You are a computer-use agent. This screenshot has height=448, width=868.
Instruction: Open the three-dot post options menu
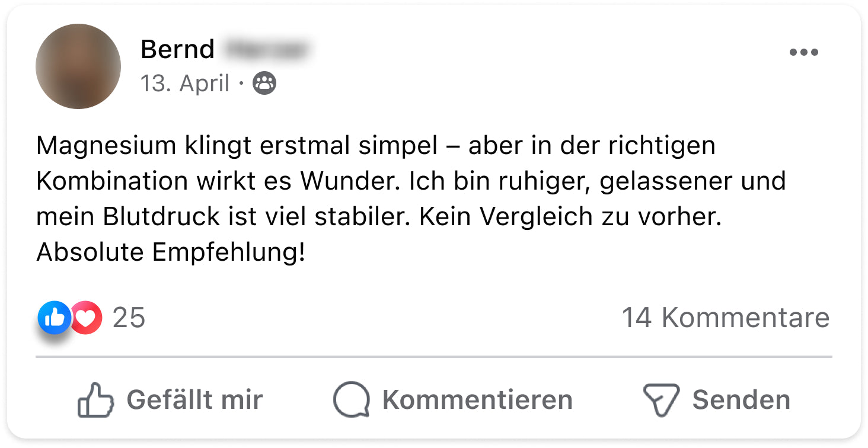click(803, 53)
